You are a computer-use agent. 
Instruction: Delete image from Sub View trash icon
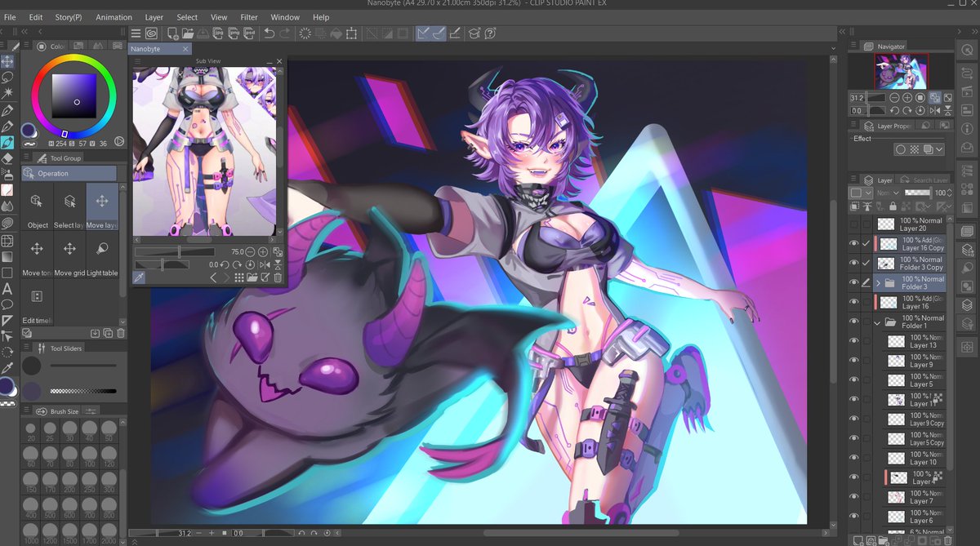[x=278, y=277]
